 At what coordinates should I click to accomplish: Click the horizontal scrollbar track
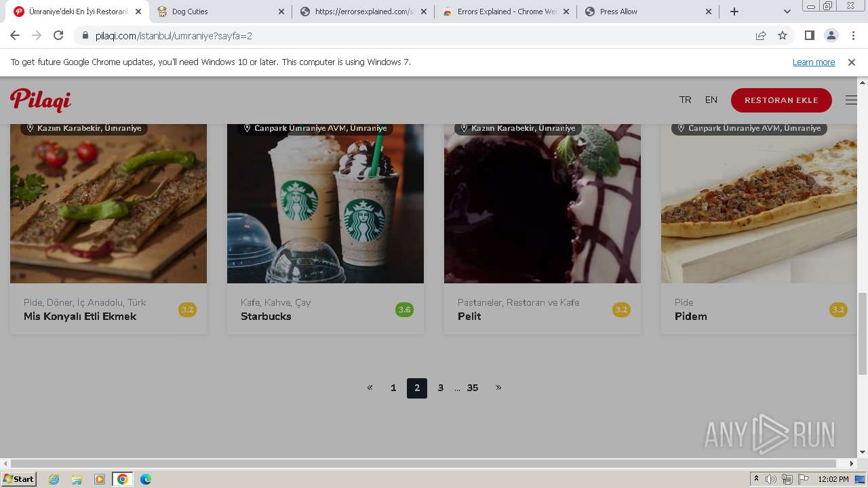pyautogui.click(x=429, y=464)
